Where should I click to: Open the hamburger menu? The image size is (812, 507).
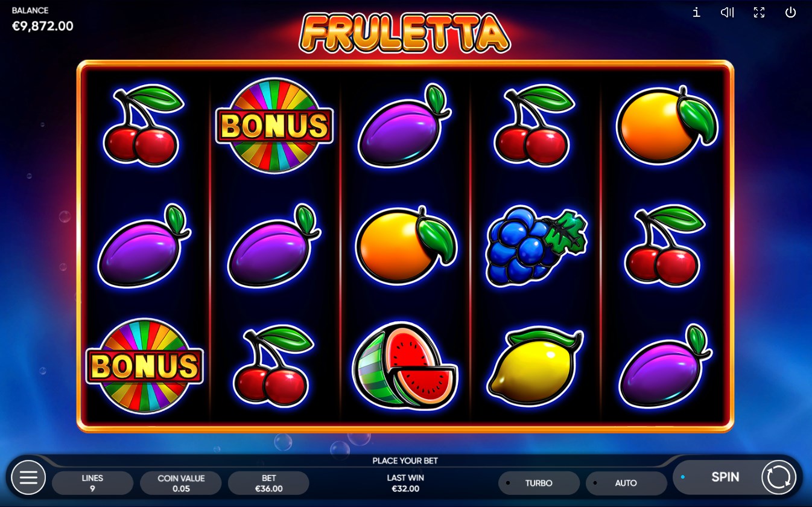coord(28,478)
